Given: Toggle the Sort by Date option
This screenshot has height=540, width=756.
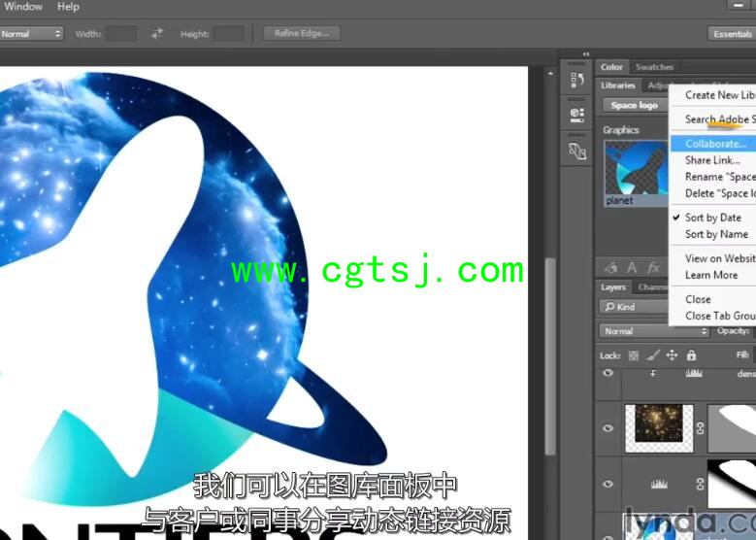Looking at the screenshot, I should click(x=713, y=218).
